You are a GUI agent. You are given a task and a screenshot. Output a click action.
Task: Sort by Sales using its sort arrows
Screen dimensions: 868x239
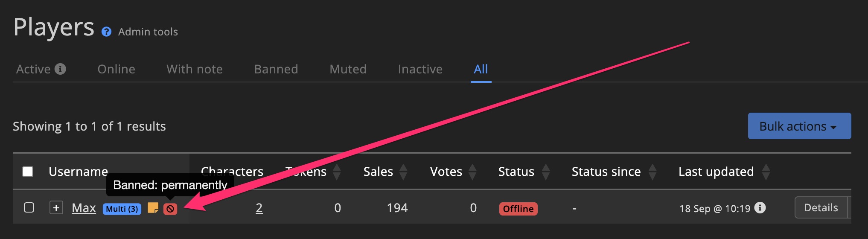click(403, 172)
